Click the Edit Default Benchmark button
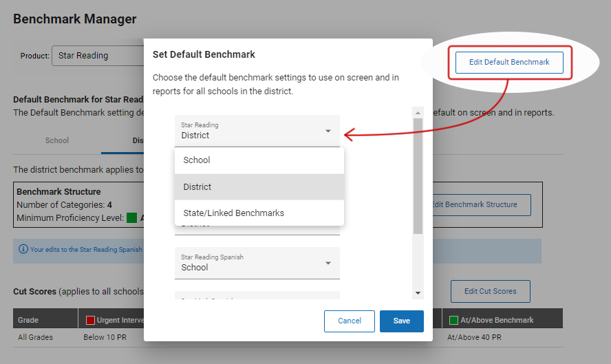The height and width of the screenshot is (364, 611). pyautogui.click(x=509, y=63)
